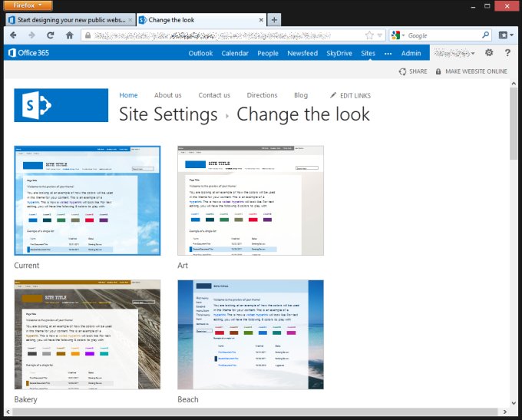Open the Contact us link

pyautogui.click(x=214, y=95)
